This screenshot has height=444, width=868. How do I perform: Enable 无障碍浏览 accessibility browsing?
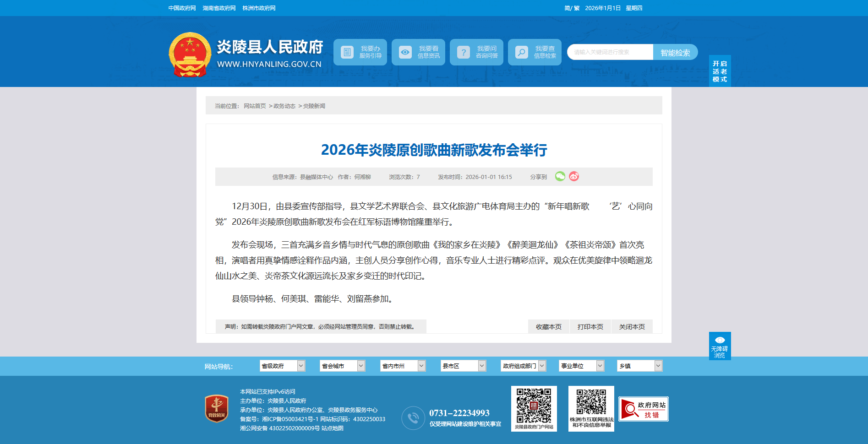point(720,346)
